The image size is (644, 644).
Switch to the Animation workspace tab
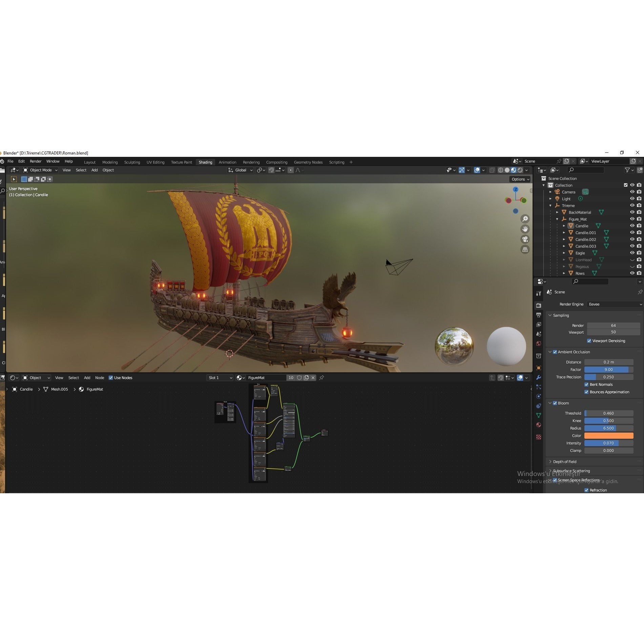[227, 162]
